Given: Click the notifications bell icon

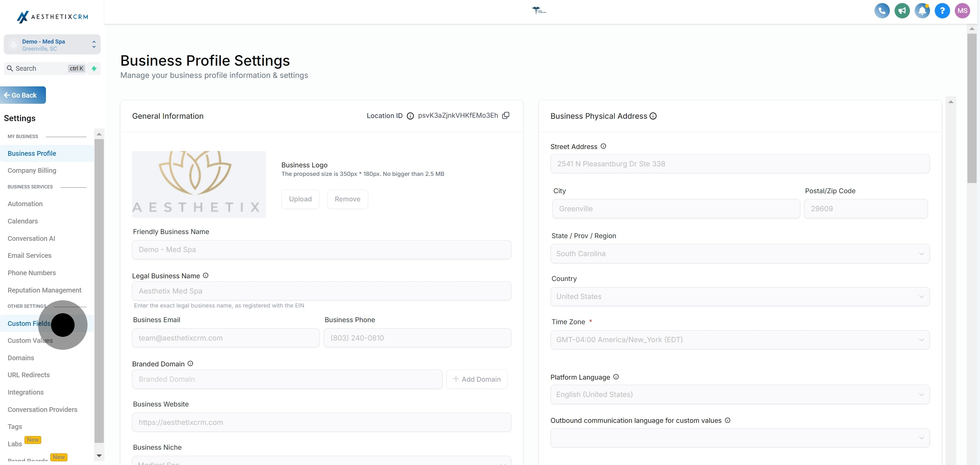Looking at the screenshot, I should tap(922, 11).
